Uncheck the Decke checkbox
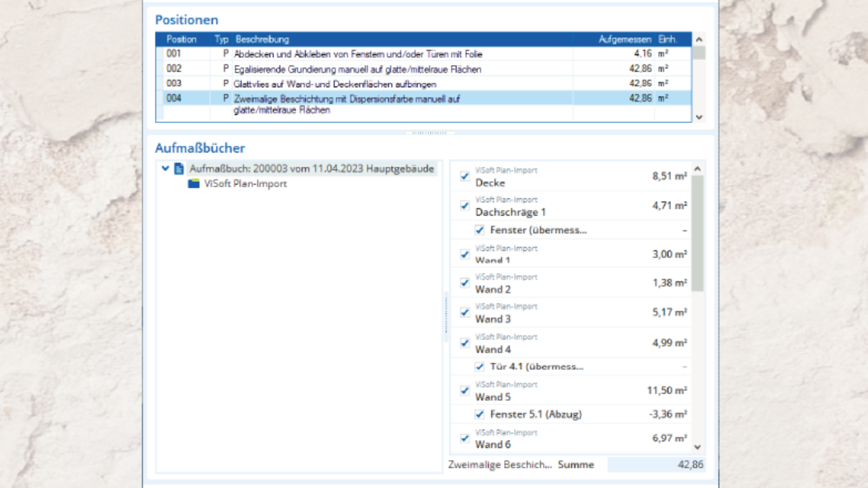This screenshot has width=868, height=488. 465,176
